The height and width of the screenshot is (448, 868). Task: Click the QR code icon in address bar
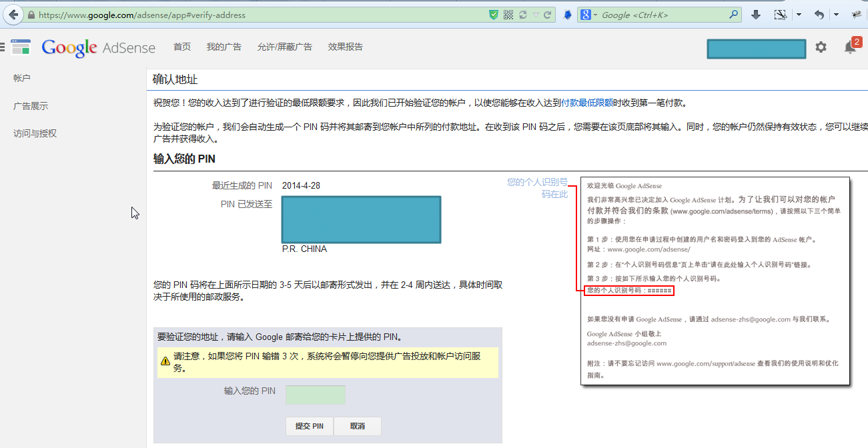508,14
